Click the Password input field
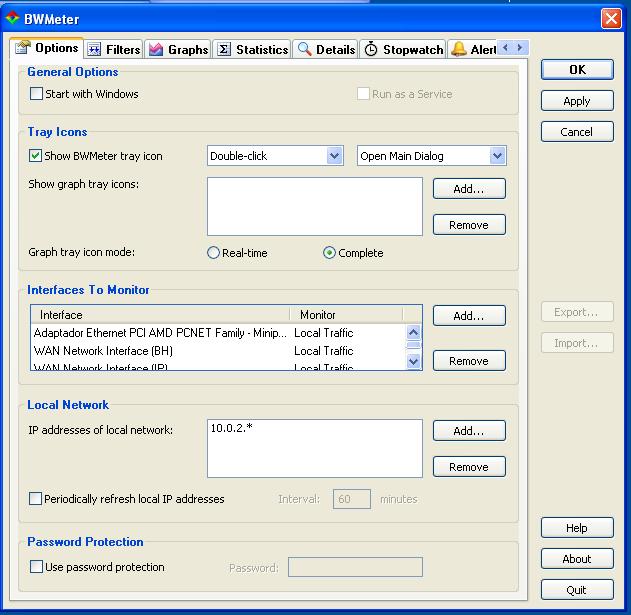Image resolution: width=631 pixels, height=615 pixels. [355, 567]
